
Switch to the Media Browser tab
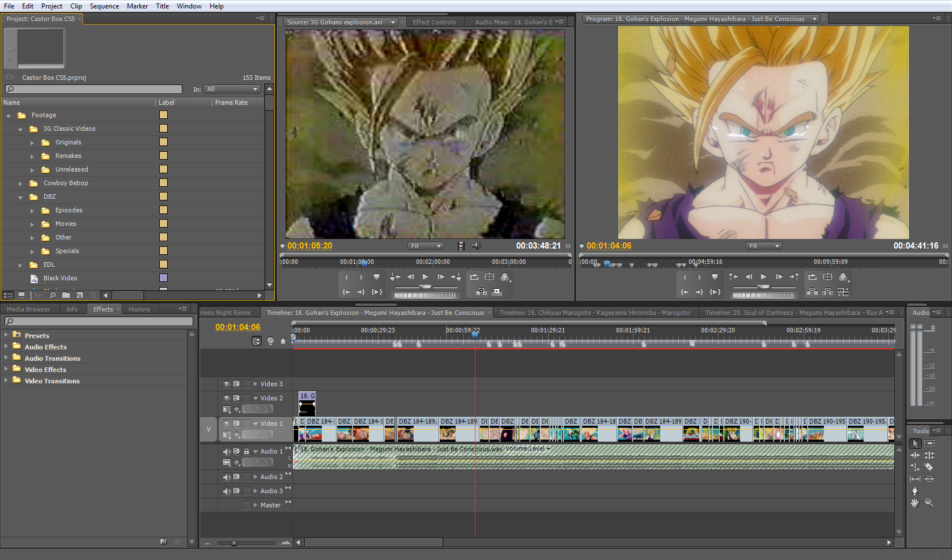pyautogui.click(x=28, y=309)
